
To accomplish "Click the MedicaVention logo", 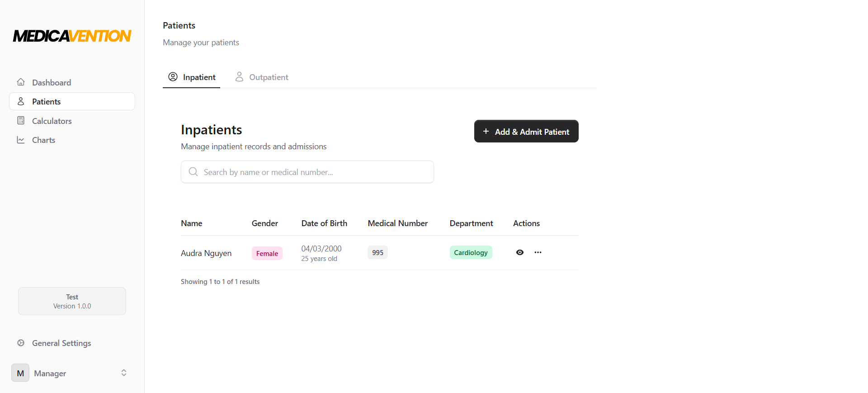I will pos(72,36).
